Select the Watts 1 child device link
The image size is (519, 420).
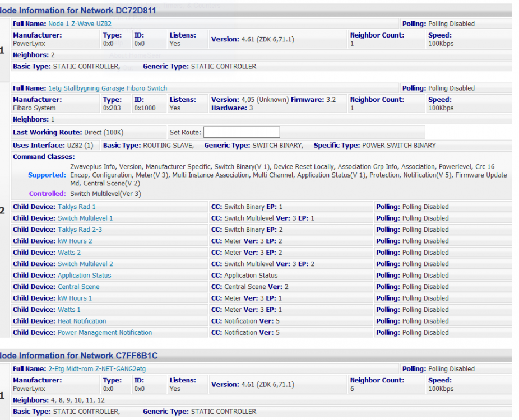coord(69,310)
